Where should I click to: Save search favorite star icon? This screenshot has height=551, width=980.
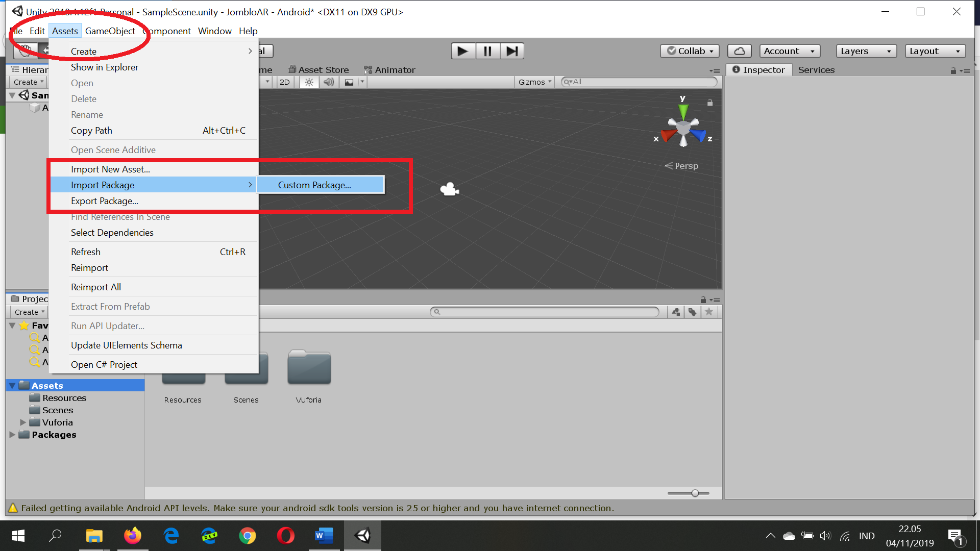709,312
